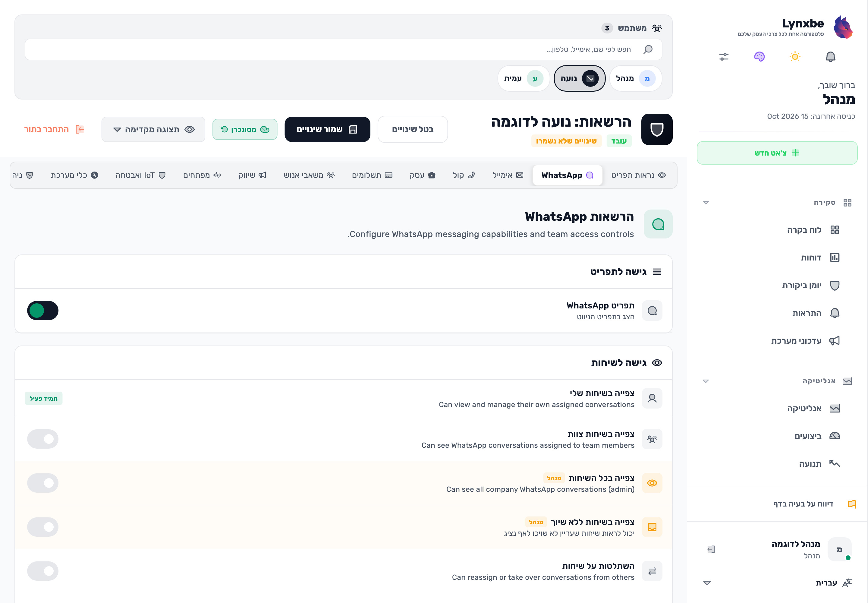The height and width of the screenshot is (603, 868).
Task: Enable צפייה בשיחות צוות toggle
Action: tap(43, 439)
